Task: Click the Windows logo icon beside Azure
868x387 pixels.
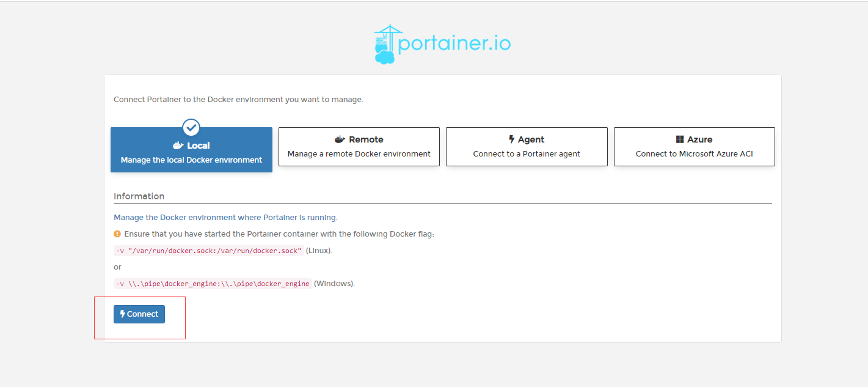Action: (x=680, y=139)
